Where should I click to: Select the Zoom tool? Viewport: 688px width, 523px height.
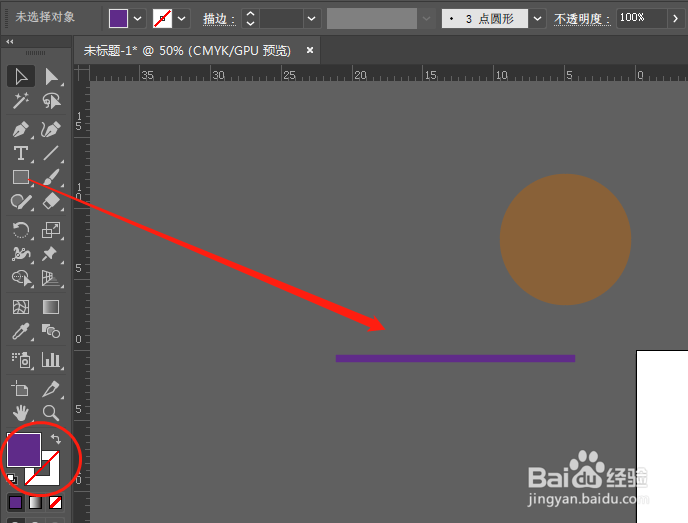pos(51,413)
